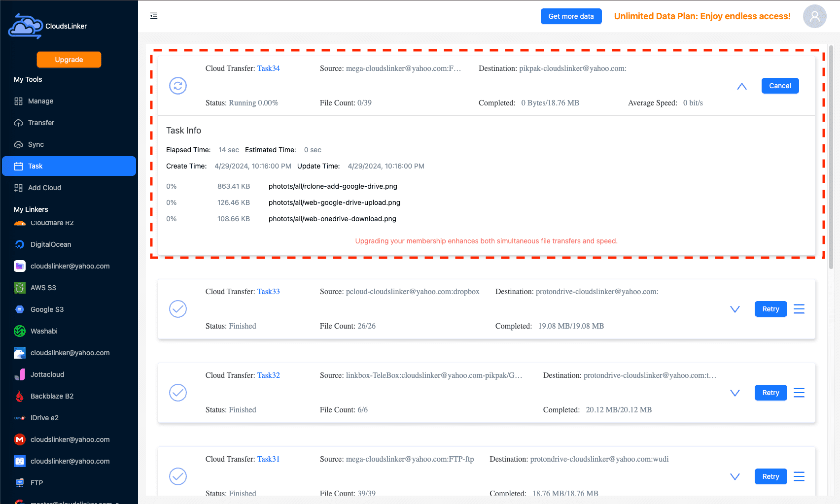
Task: Click the DigitalOcean linker icon
Action: (x=20, y=244)
